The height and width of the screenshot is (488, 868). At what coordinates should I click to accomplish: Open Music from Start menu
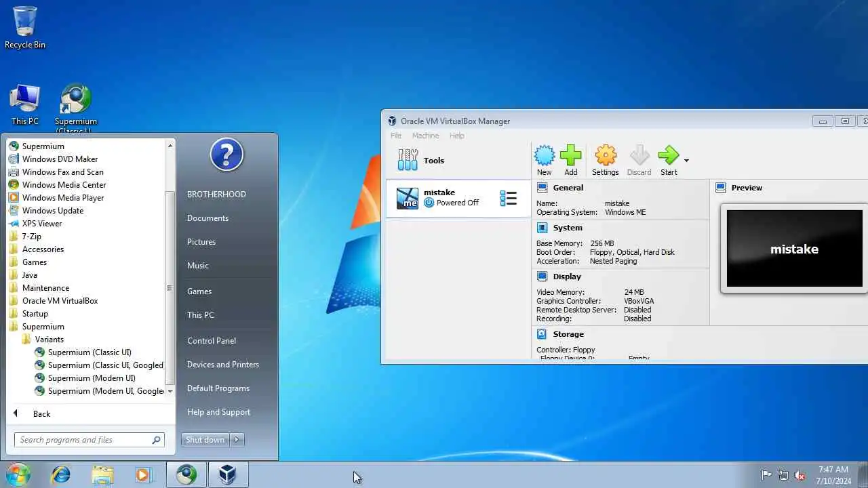click(198, 265)
